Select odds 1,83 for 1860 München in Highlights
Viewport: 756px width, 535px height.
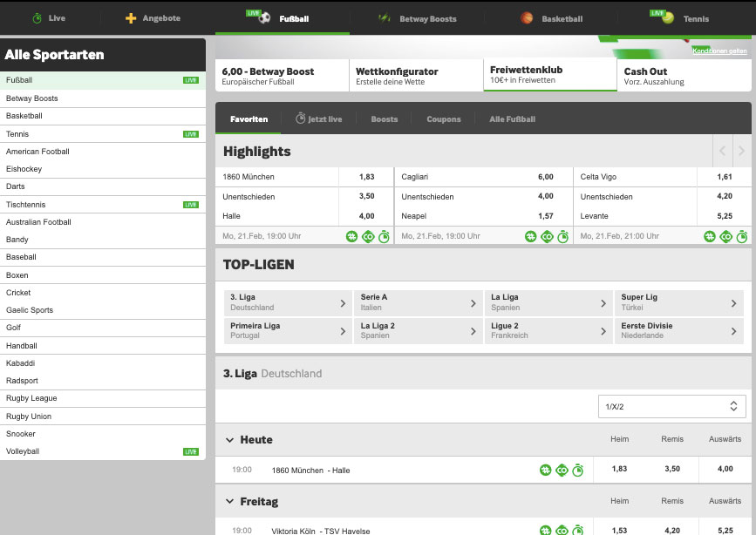pyautogui.click(x=366, y=177)
